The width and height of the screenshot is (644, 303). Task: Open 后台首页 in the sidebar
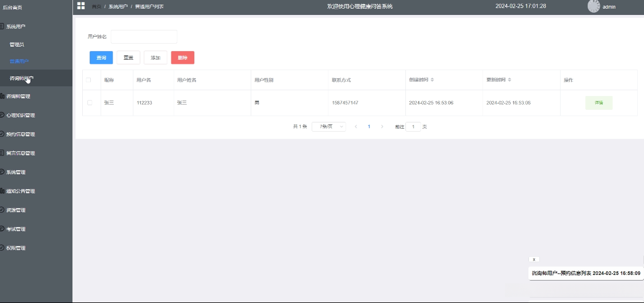click(x=36, y=7)
